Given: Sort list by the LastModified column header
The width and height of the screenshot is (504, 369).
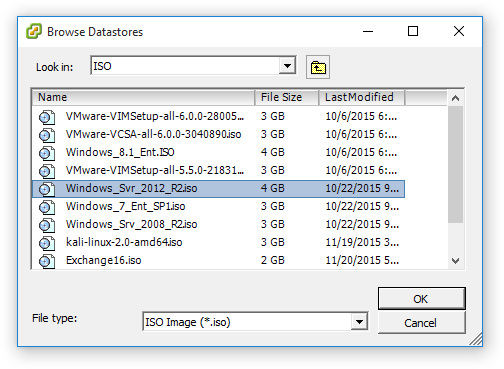Looking at the screenshot, I should [362, 97].
